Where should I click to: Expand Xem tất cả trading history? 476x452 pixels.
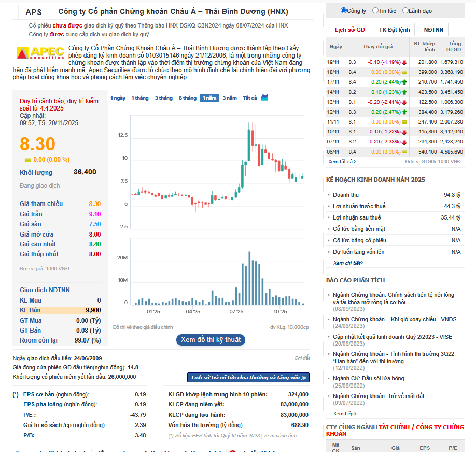coord(342,161)
